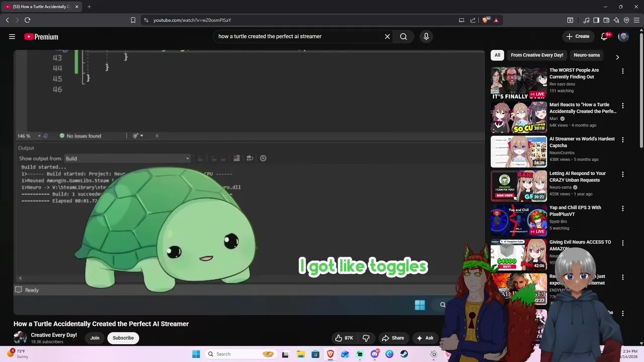This screenshot has width=644, height=362.
Task: Open the Brave main hamburger menu
Action: [x=636, y=20]
